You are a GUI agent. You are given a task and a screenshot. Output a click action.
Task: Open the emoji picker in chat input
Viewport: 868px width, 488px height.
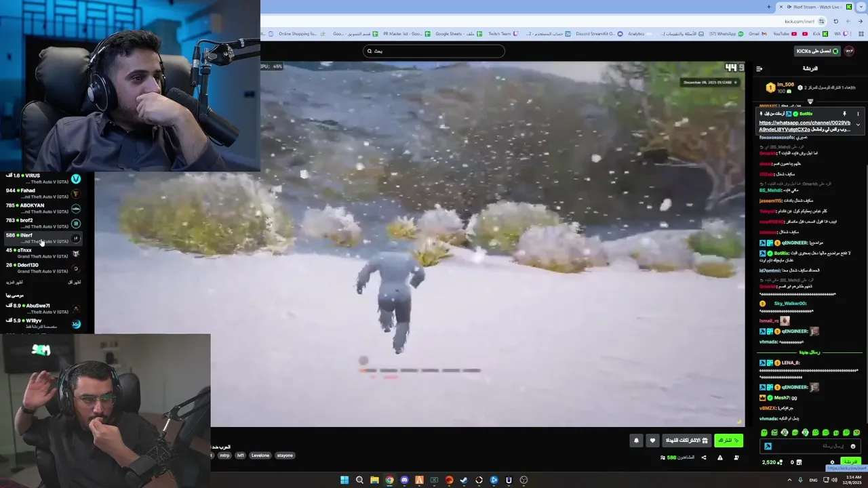click(853, 446)
